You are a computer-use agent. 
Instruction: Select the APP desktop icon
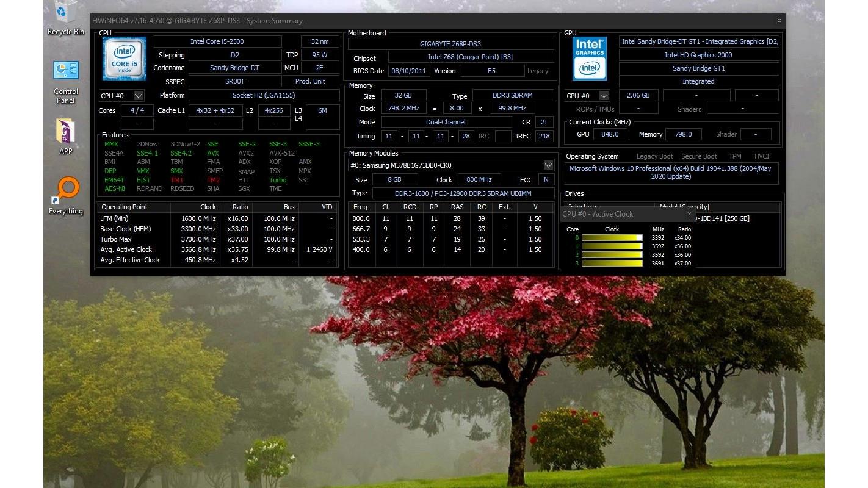(66, 135)
